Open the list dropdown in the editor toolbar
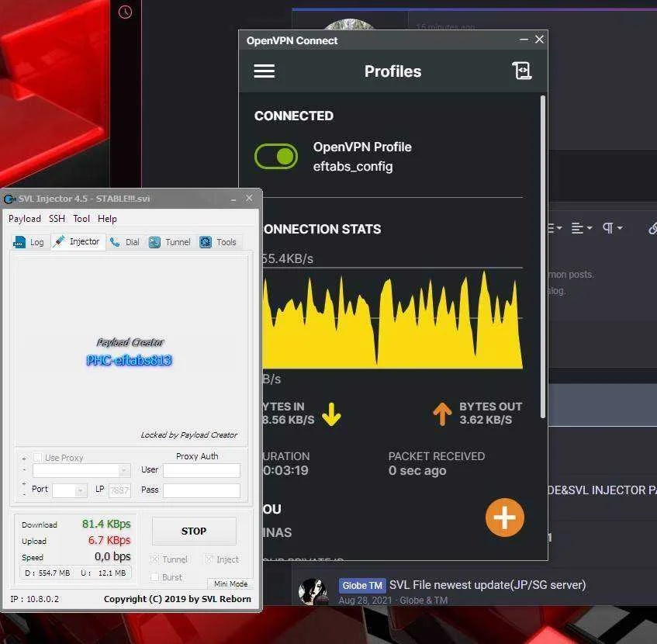This screenshot has width=657, height=644. [555, 228]
